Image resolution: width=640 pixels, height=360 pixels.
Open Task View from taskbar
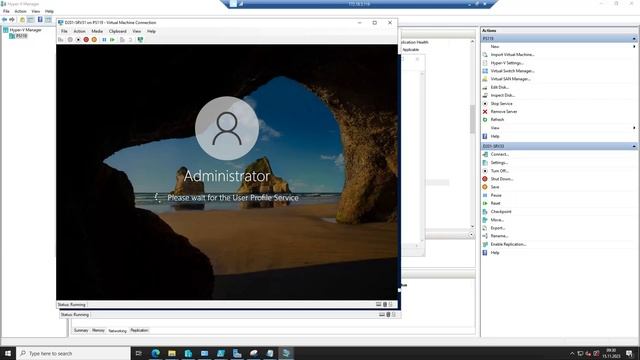click(139, 353)
